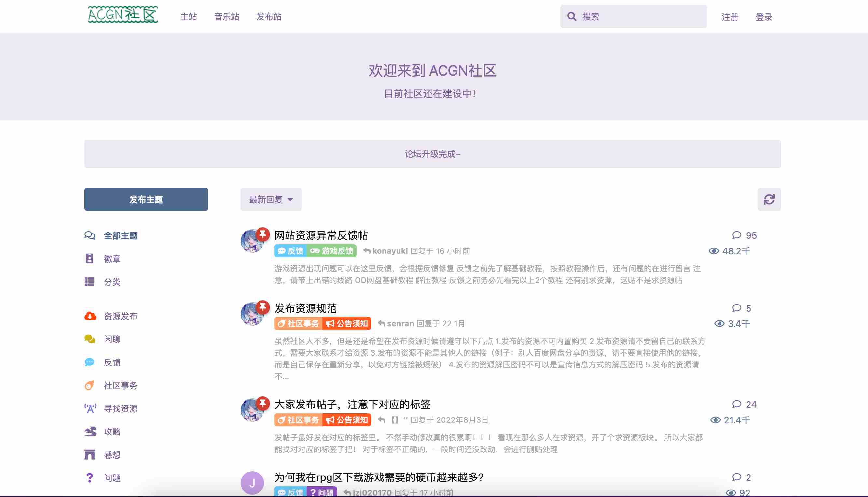Image resolution: width=868 pixels, height=497 pixels.
Task: Click 公告须知 tag under 大家发布帖子
Action: point(347,420)
